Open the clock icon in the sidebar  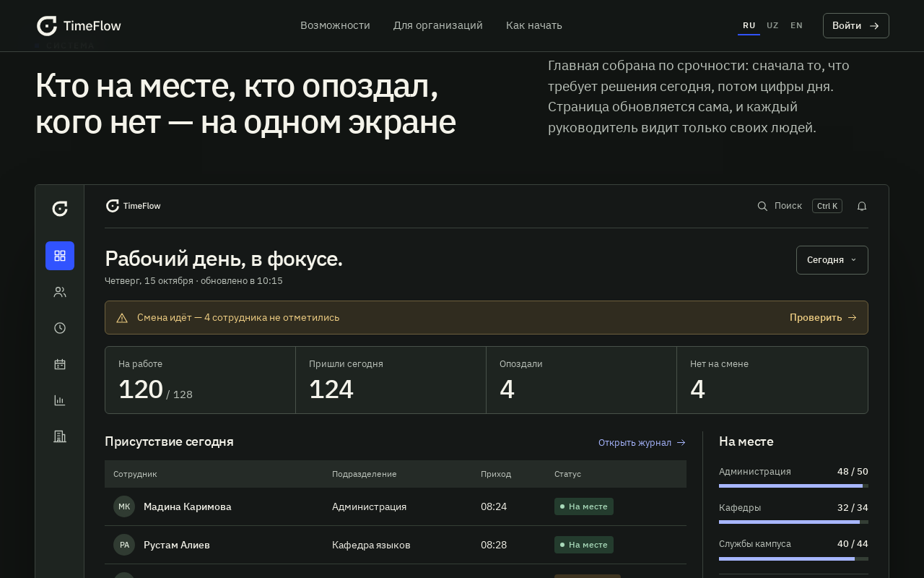pos(60,328)
